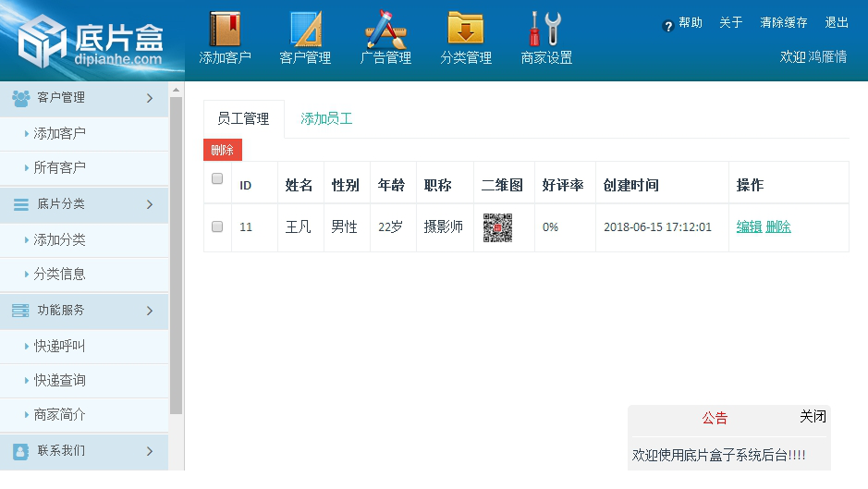The width and height of the screenshot is (868, 489).
Task: Click the 编辑 link for 王凡
Action: coord(749,226)
